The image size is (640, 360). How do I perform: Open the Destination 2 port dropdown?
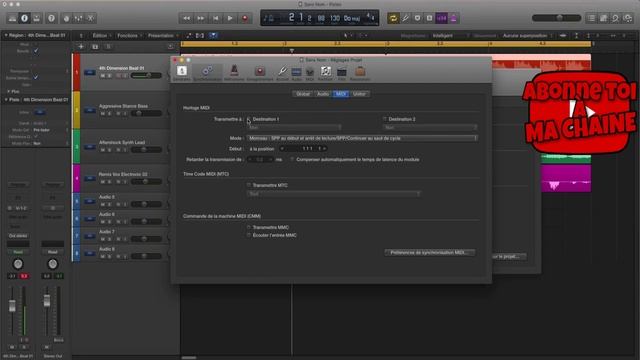(x=430, y=128)
